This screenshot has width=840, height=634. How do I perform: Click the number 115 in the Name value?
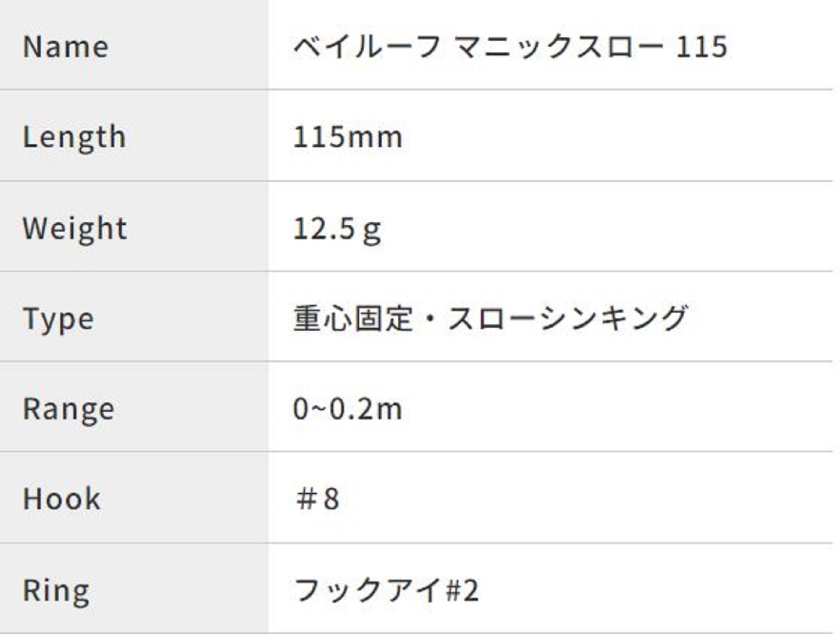point(701,46)
